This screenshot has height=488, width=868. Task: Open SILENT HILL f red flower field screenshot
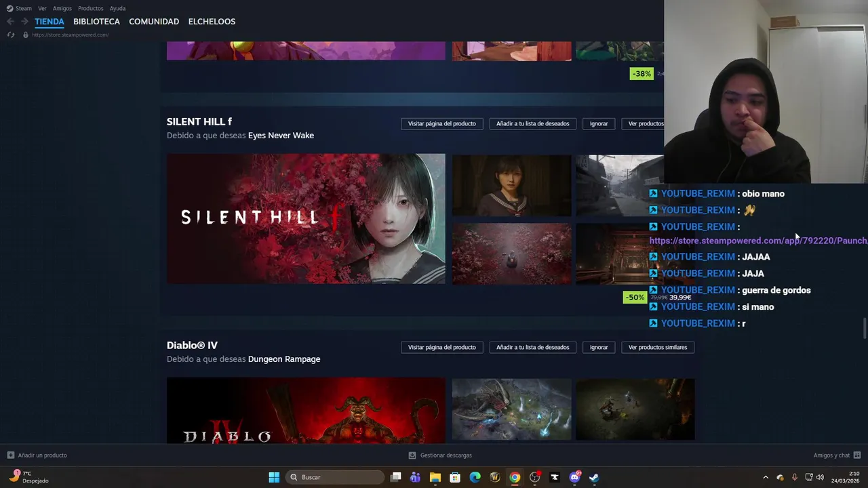click(512, 254)
